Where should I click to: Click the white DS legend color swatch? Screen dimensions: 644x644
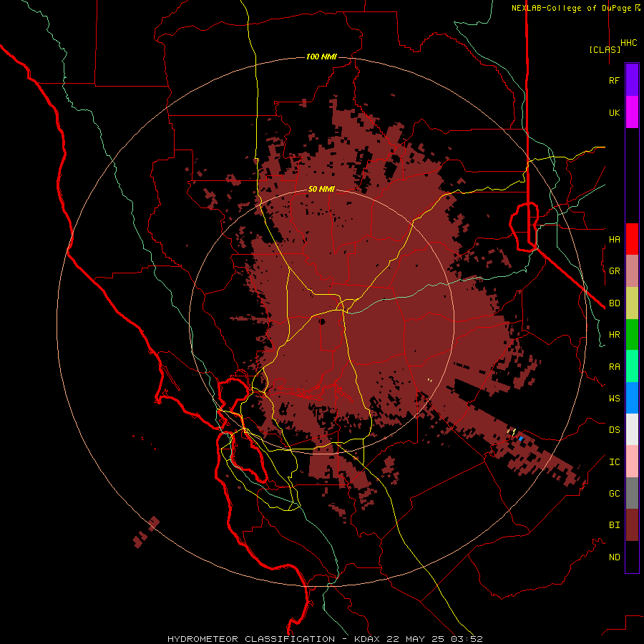click(x=632, y=429)
